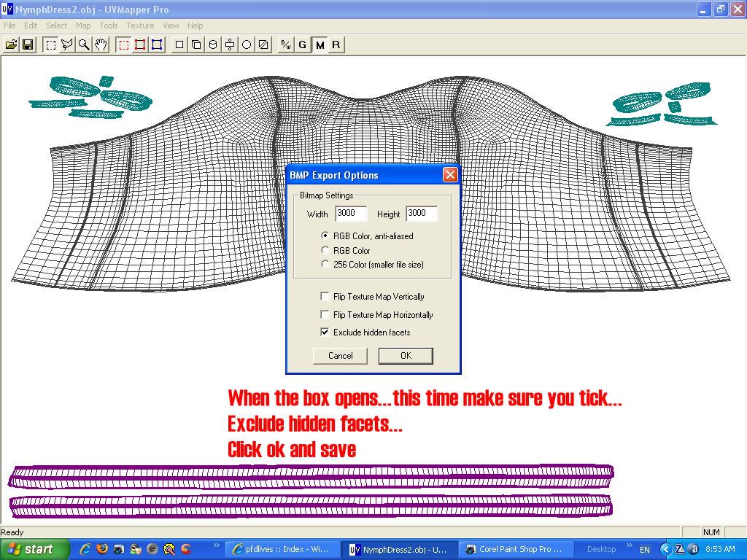The height and width of the screenshot is (560, 747).
Task: Switch to Corel Paint Shop Pro taskbar button
Action: click(516, 549)
